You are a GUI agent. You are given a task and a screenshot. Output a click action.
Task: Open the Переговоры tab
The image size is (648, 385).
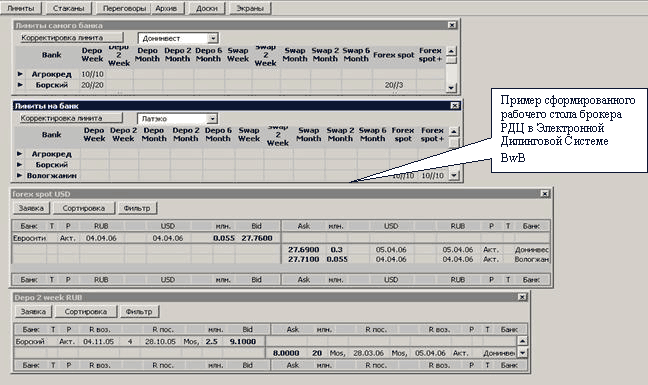click(124, 8)
